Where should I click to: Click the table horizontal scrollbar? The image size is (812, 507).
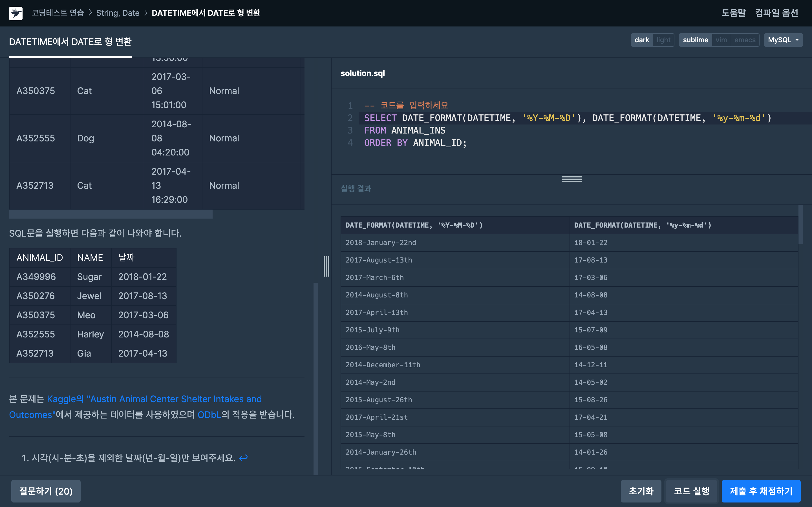(x=111, y=214)
